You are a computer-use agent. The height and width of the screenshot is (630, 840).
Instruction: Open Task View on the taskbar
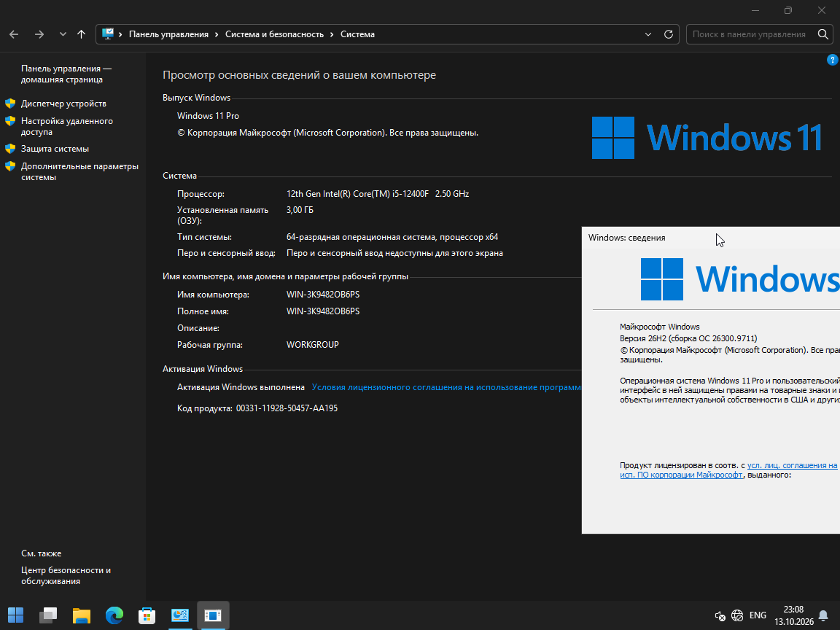click(x=48, y=615)
